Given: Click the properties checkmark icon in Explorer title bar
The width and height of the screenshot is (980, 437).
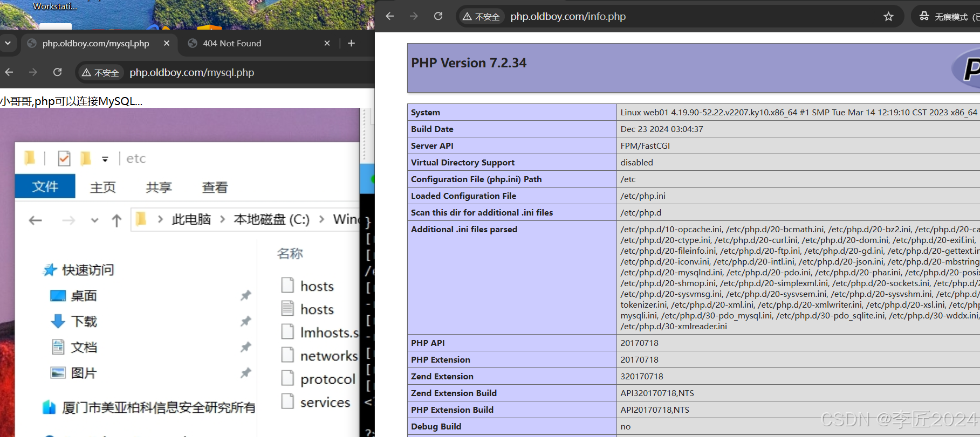Looking at the screenshot, I should point(64,158).
